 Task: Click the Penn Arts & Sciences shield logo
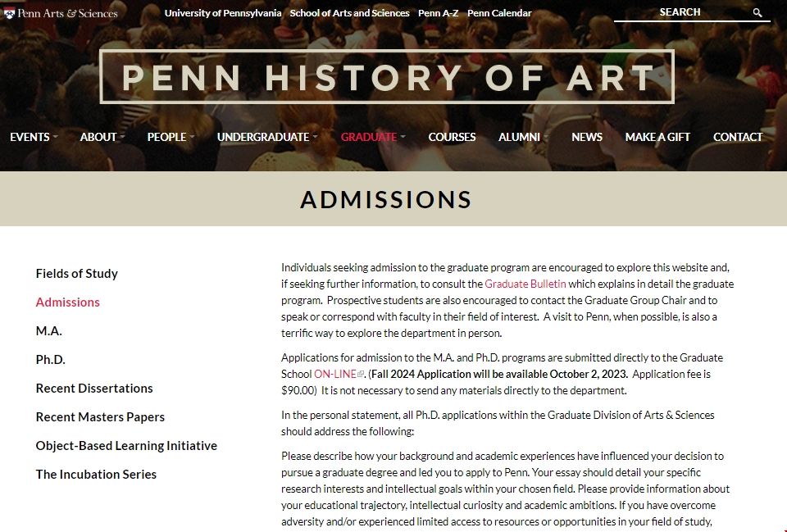coord(9,13)
